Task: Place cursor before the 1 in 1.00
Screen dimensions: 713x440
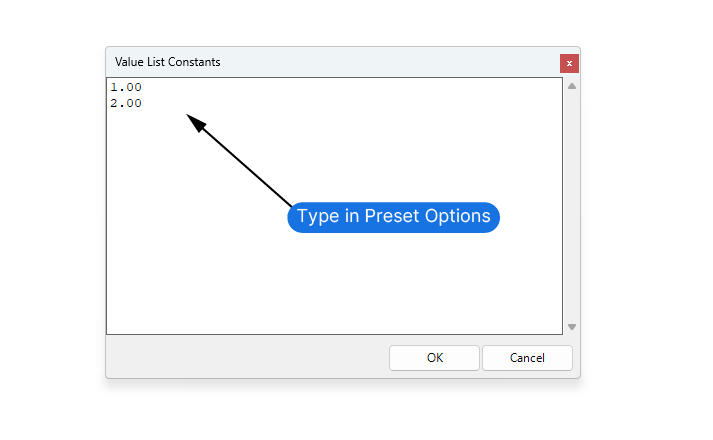Action: pos(110,88)
